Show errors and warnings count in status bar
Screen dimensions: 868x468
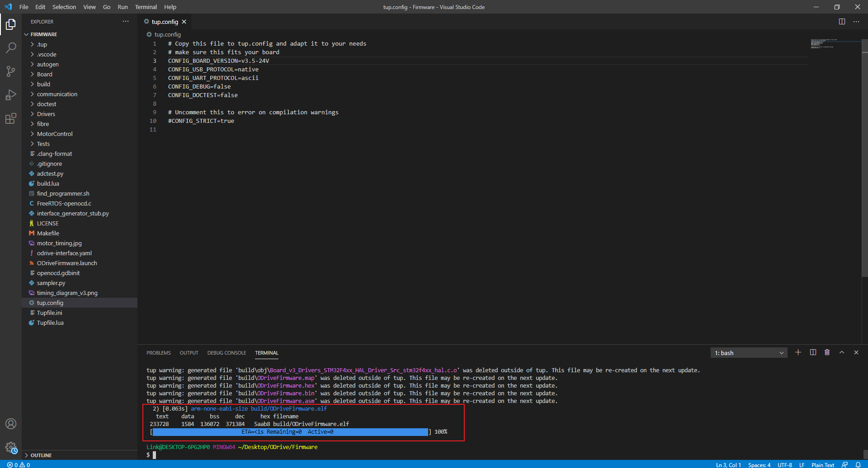coord(19,464)
